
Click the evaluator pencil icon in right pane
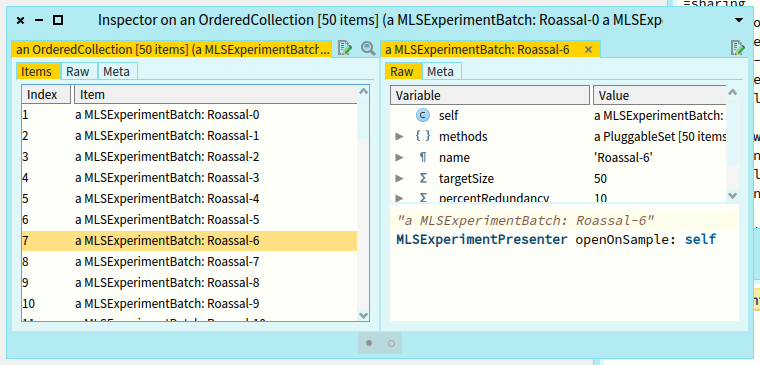coord(738,48)
